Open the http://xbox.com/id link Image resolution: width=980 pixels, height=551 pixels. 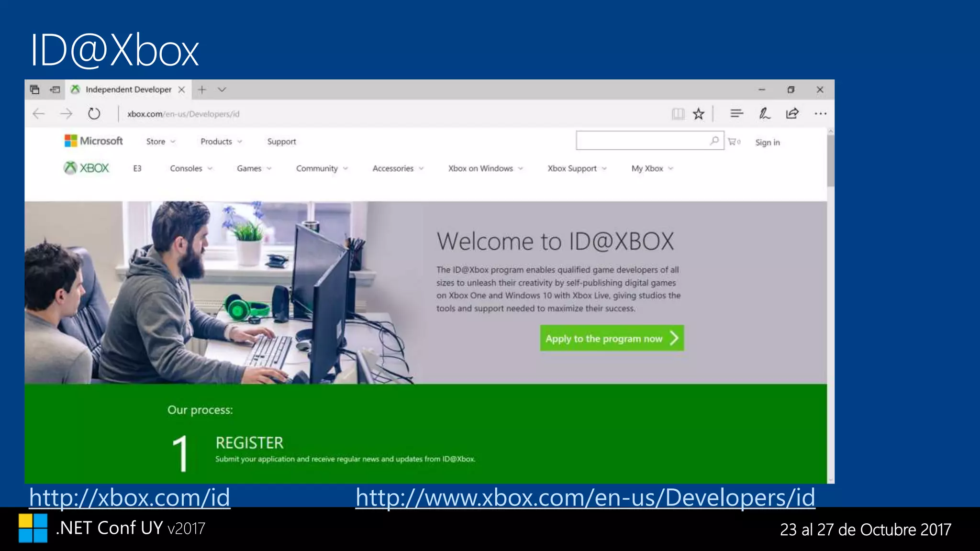(130, 497)
